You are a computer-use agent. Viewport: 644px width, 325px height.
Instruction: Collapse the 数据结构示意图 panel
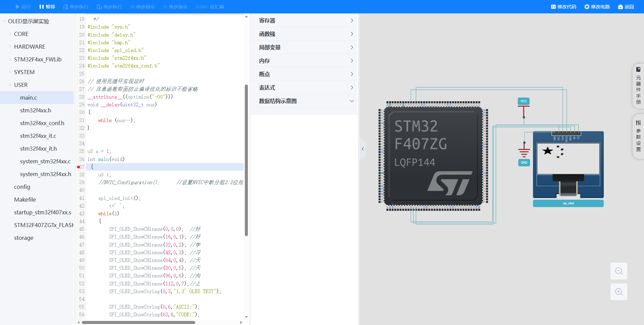point(304,101)
